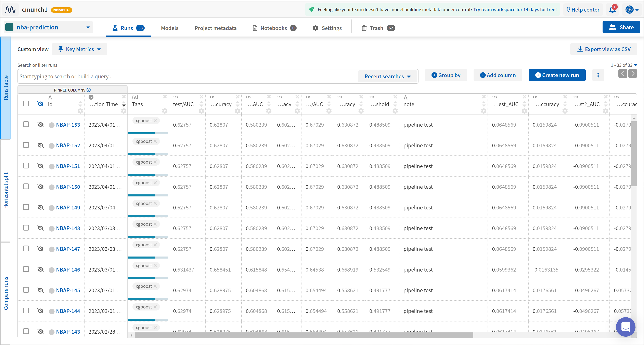The image size is (644, 345).
Task: Open the Compare runs side tab
Action: tap(5, 293)
